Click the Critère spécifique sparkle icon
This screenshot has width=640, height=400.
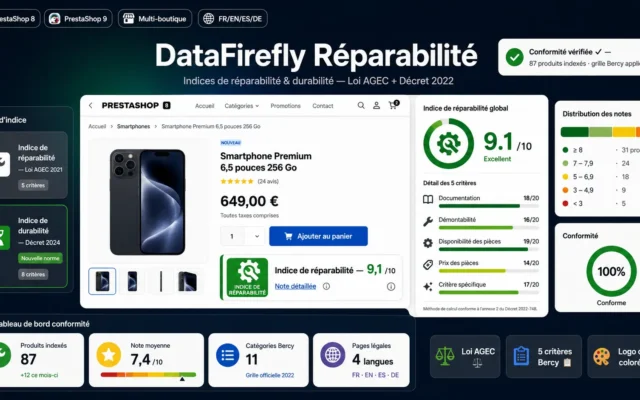(x=428, y=287)
